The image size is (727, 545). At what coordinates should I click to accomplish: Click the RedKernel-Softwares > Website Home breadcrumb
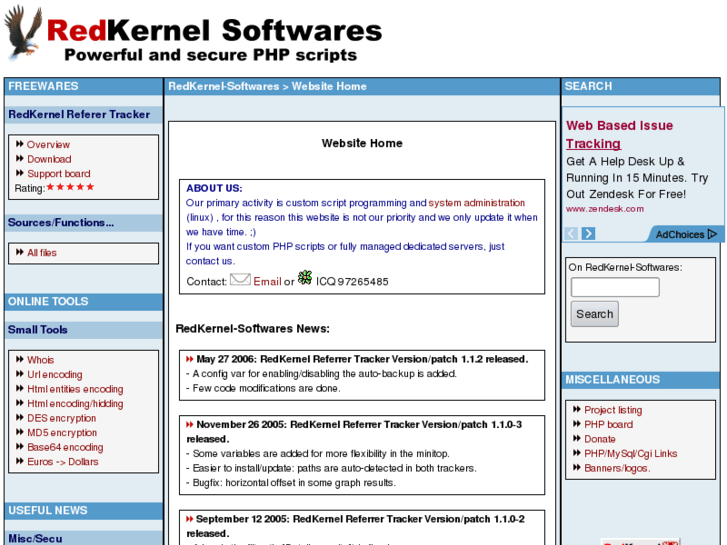(x=267, y=86)
